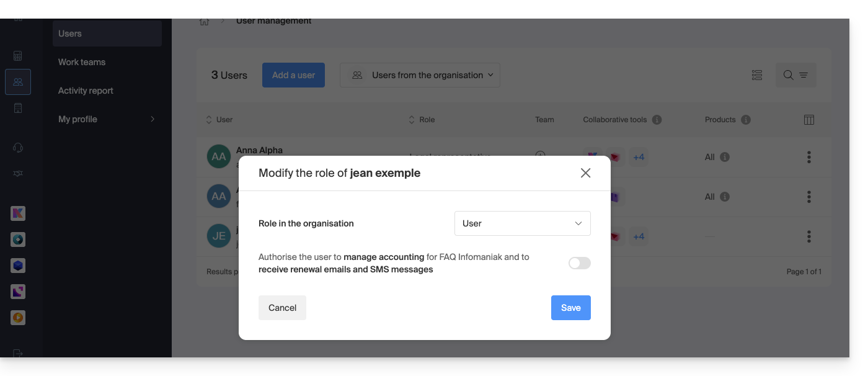
Task: Click the search and filter icon
Action: 795,75
